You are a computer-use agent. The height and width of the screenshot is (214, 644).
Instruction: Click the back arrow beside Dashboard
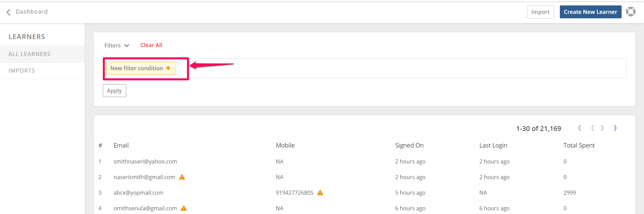tap(8, 12)
